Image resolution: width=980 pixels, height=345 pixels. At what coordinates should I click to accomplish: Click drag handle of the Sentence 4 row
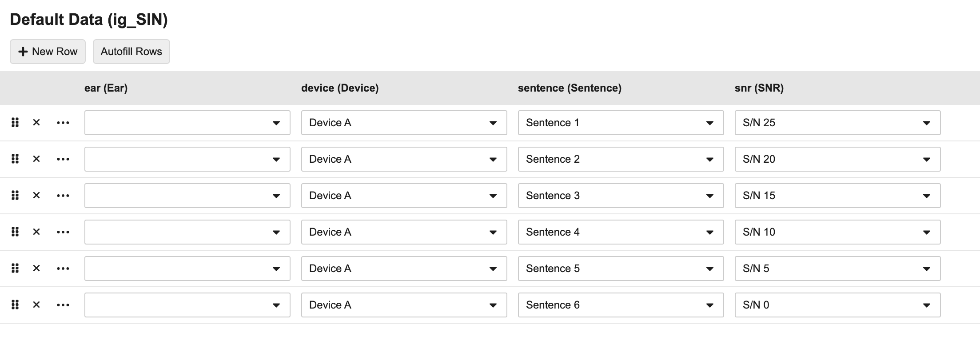pyautogui.click(x=15, y=232)
